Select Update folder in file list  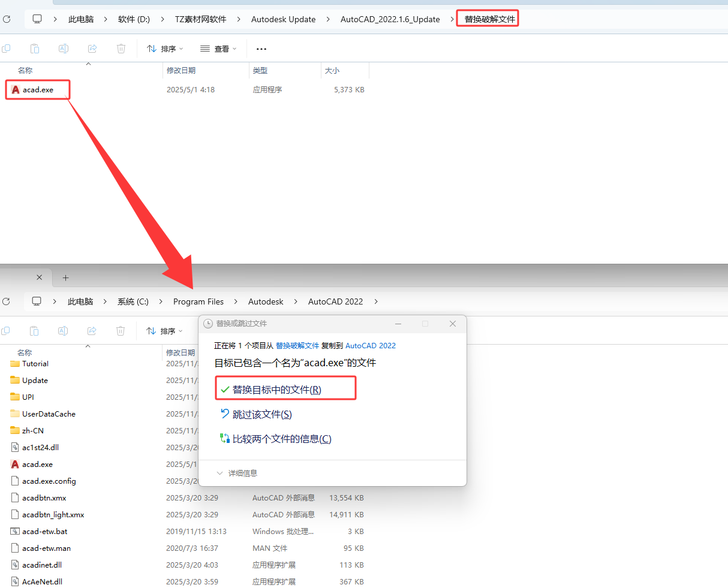(29, 381)
